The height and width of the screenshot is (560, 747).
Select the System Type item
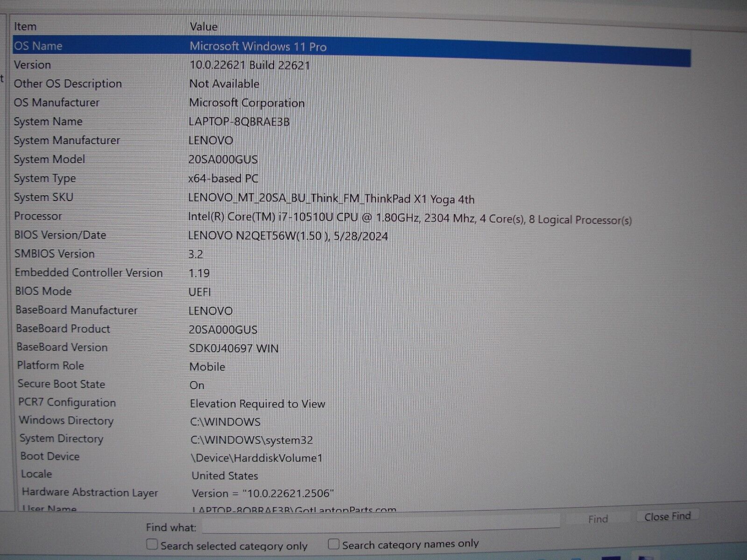pyautogui.click(x=45, y=178)
